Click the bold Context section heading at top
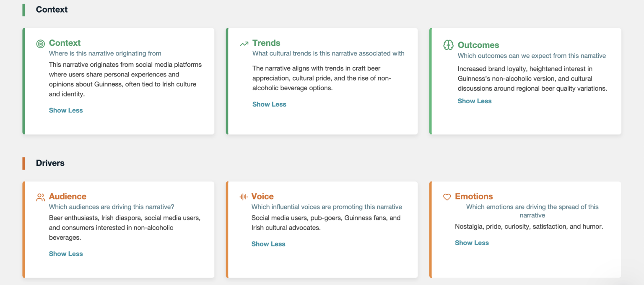This screenshot has height=285, width=644. (x=52, y=10)
